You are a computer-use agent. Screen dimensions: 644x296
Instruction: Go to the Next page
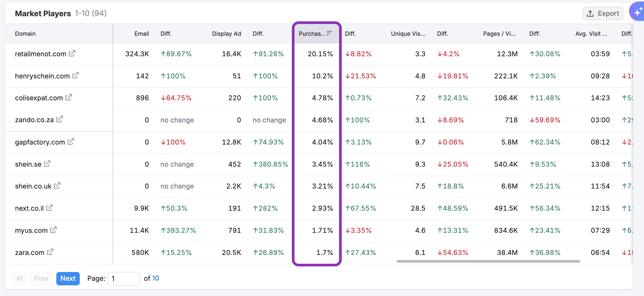tap(68, 278)
